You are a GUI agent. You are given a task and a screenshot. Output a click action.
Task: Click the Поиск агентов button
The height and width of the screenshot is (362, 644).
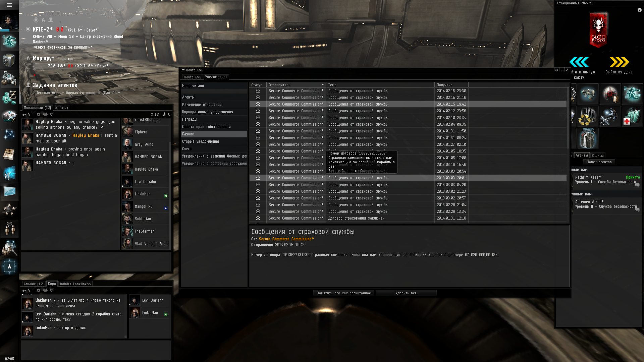599,162
